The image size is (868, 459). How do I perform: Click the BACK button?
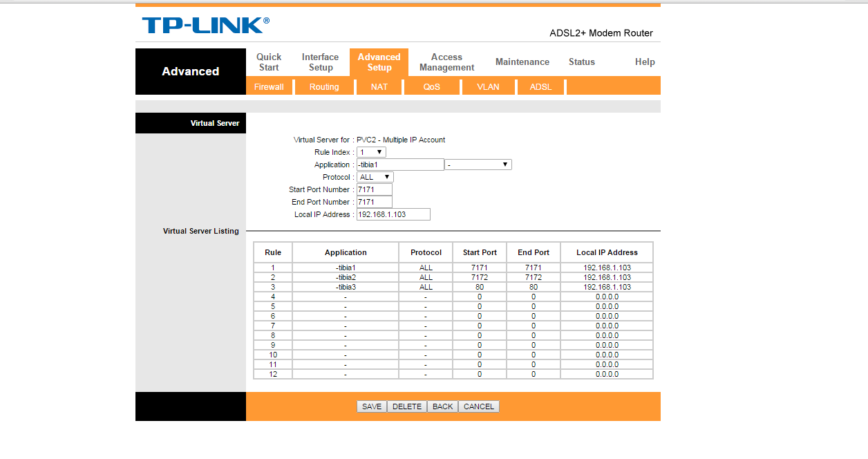[442, 406]
